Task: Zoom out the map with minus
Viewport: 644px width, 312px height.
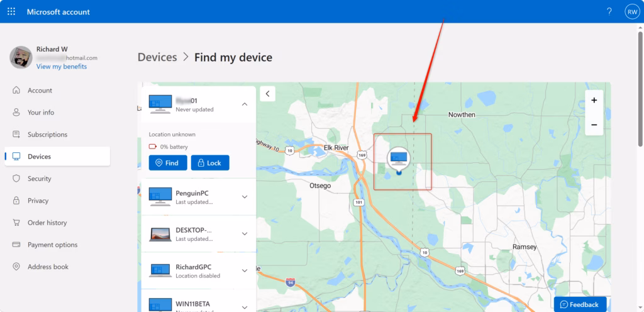Action: (x=594, y=125)
